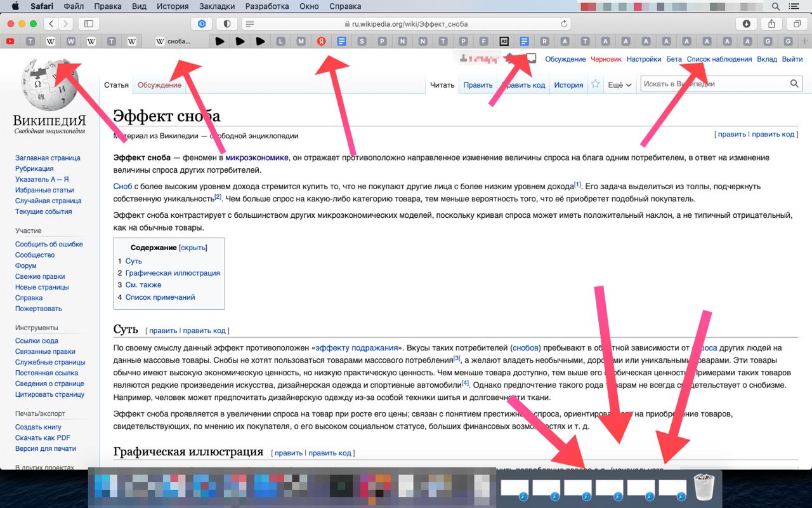Open the Закладки menu
Viewport: 812px width, 508px height.
tap(217, 6)
